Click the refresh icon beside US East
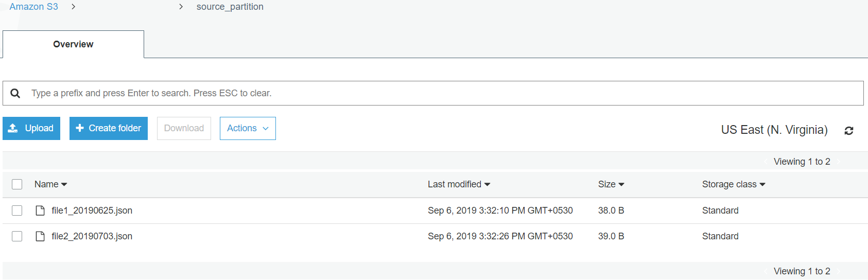 (x=849, y=131)
